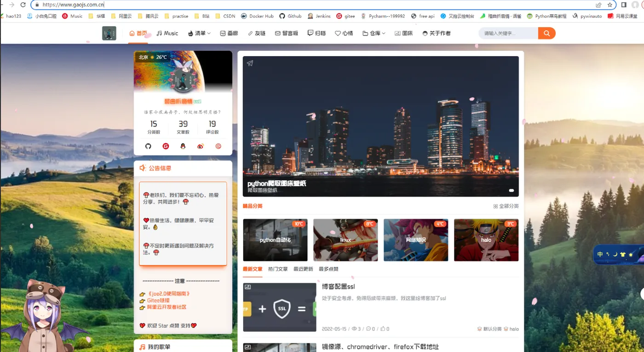Open the Github bookmark in bookmarks bar

click(x=290, y=16)
